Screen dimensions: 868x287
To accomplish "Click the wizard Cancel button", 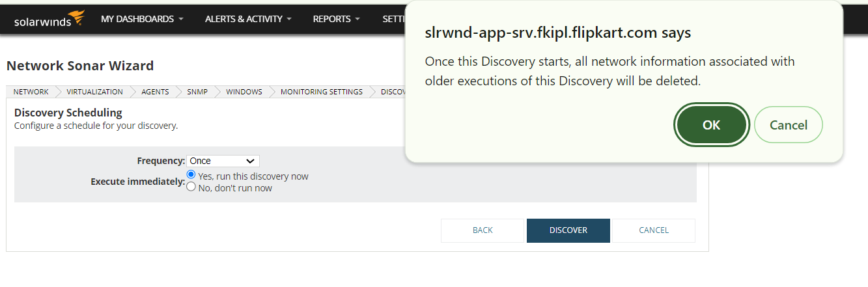I will [x=654, y=230].
